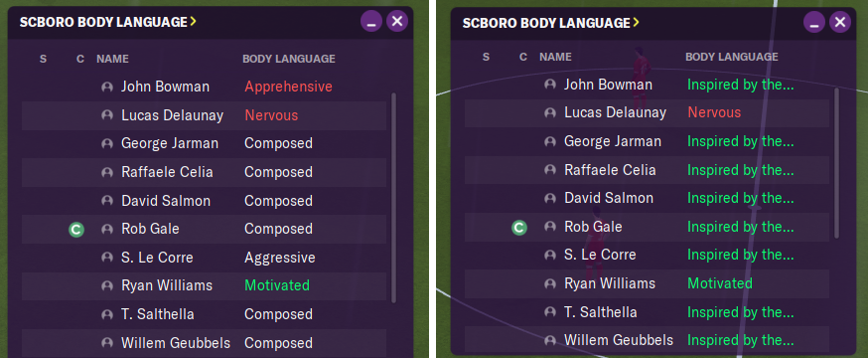Click David Salmon's player icon in right panel
Viewport: 868px width, 358px height.
click(x=549, y=199)
